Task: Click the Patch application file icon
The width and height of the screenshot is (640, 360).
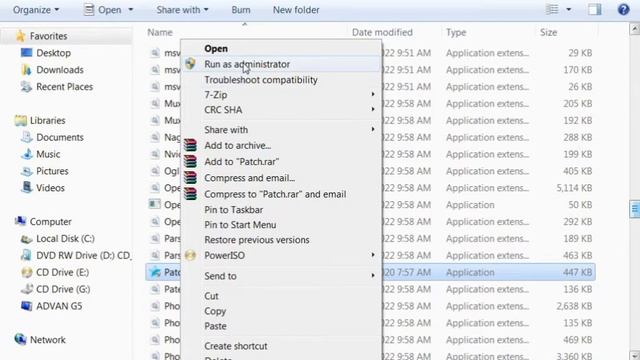Action: 155,272
